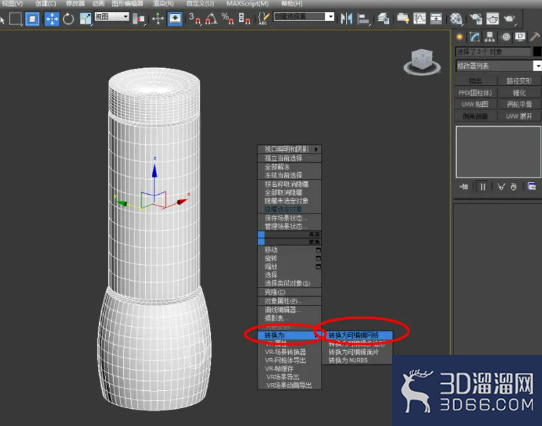Toggle the keyboard shortcut override button

coord(175,19)
